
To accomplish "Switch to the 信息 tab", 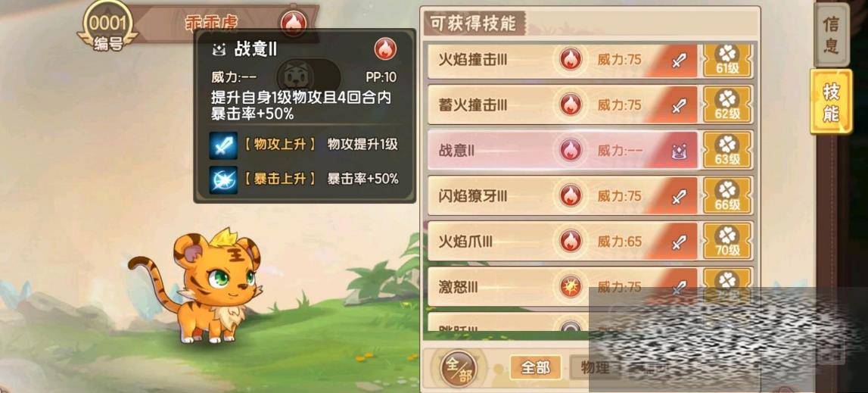I will (831, 35).
